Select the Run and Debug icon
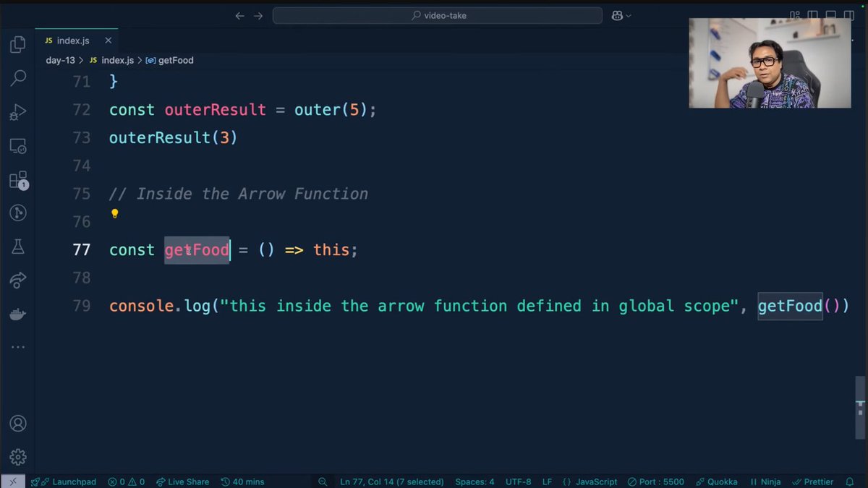The height and width of the screenshot is (488, 868). (17, 112)
